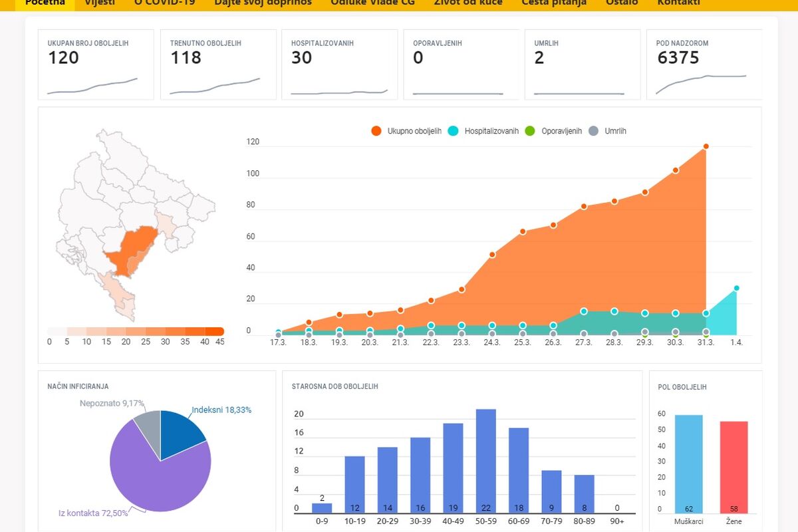Click the 31.3. orange data point
Image resolution: width=798 pixels, height=532 pixels.
[706, 146]
